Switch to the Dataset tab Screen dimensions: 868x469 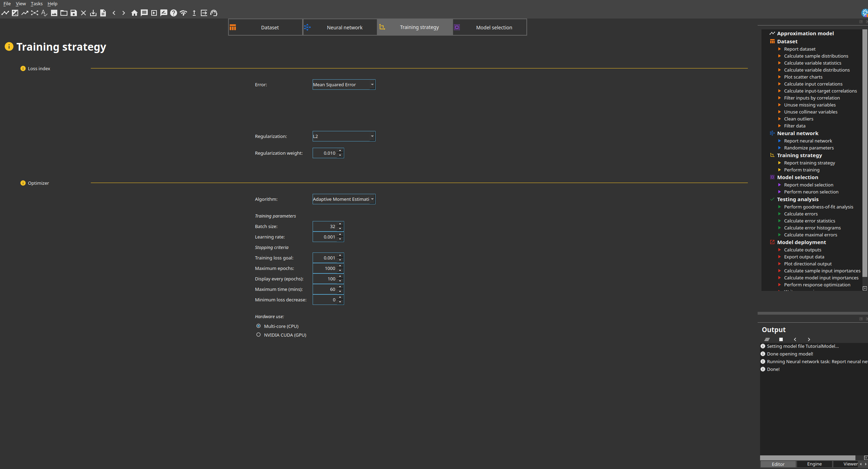(265, 27)
